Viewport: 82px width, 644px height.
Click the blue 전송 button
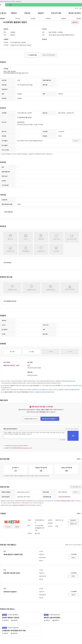pyautogui.click(x=73, y=436)
